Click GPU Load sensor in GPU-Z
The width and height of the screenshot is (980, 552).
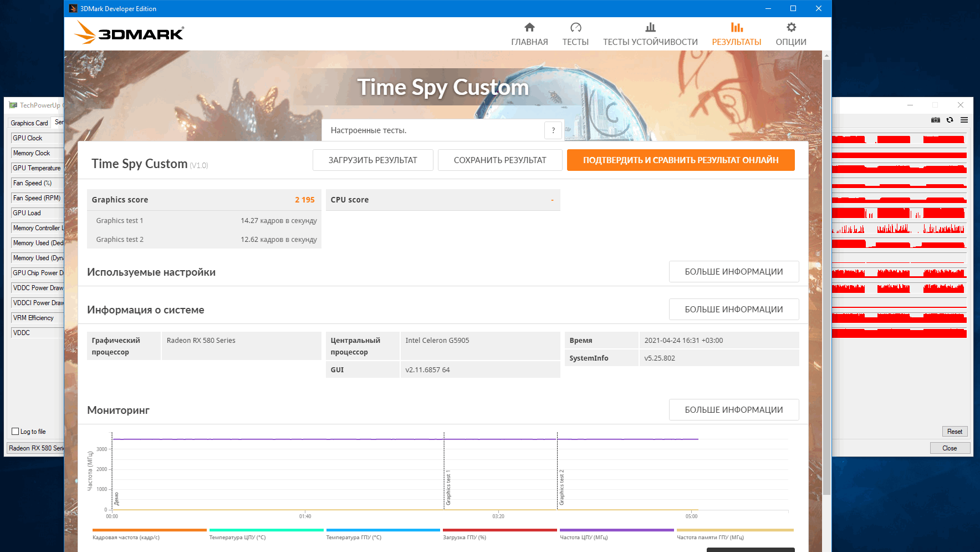tap(37, 213)
